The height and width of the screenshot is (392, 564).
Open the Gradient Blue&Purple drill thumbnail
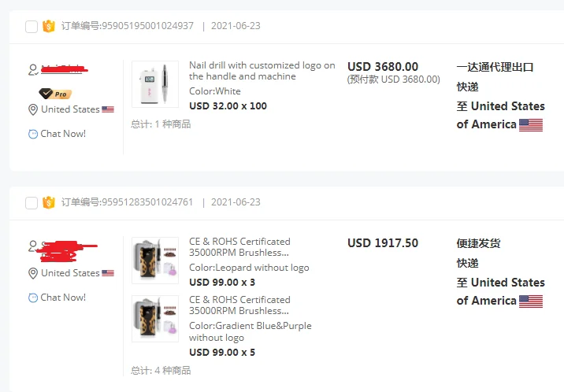pos(155,319)
